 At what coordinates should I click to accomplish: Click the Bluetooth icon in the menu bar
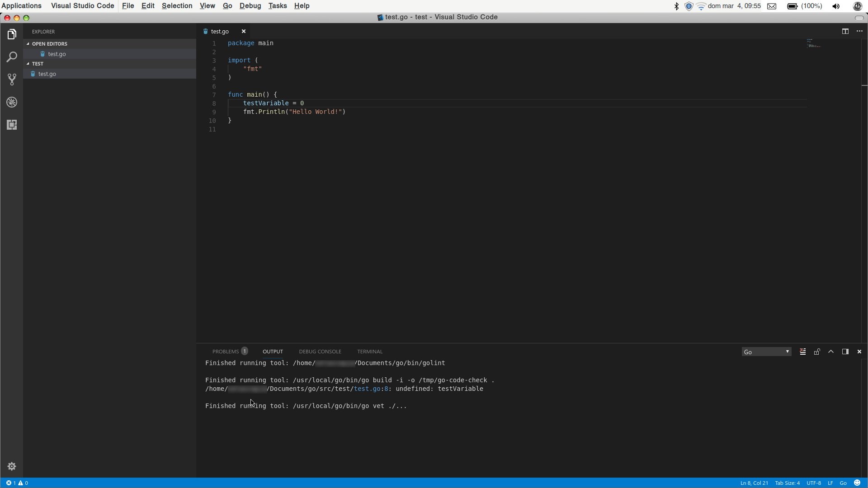(676, 6)
